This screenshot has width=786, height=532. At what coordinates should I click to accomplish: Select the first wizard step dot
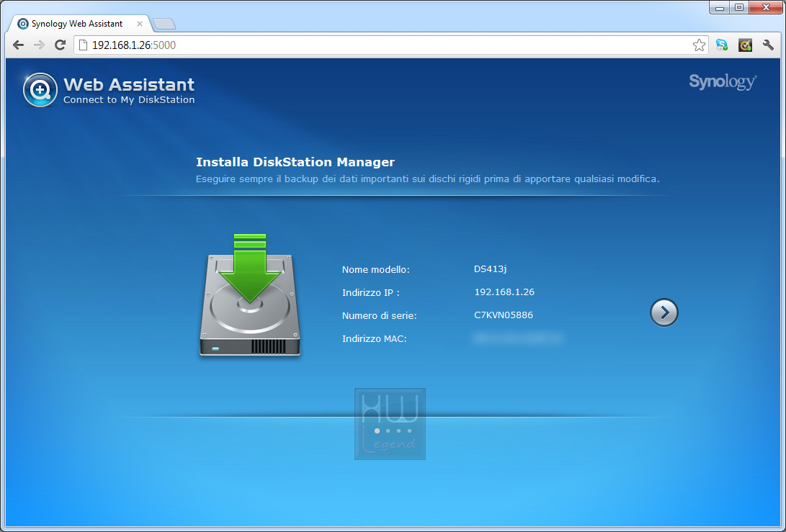[x=377, y=430]
